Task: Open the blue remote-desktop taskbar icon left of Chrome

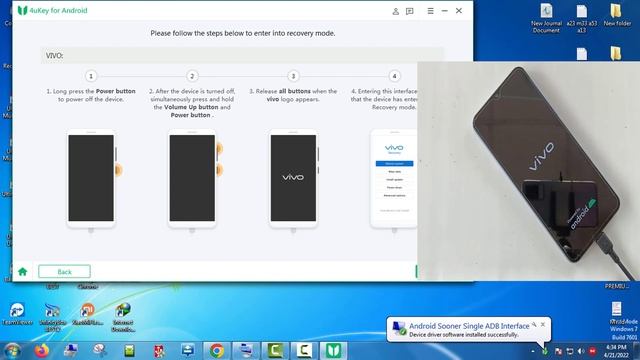Action: pyautogui.click(x=188, y=351)
